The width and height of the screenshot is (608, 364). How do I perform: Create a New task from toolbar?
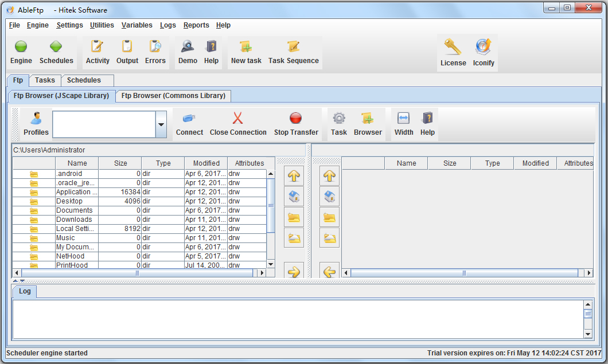(246, 46)
